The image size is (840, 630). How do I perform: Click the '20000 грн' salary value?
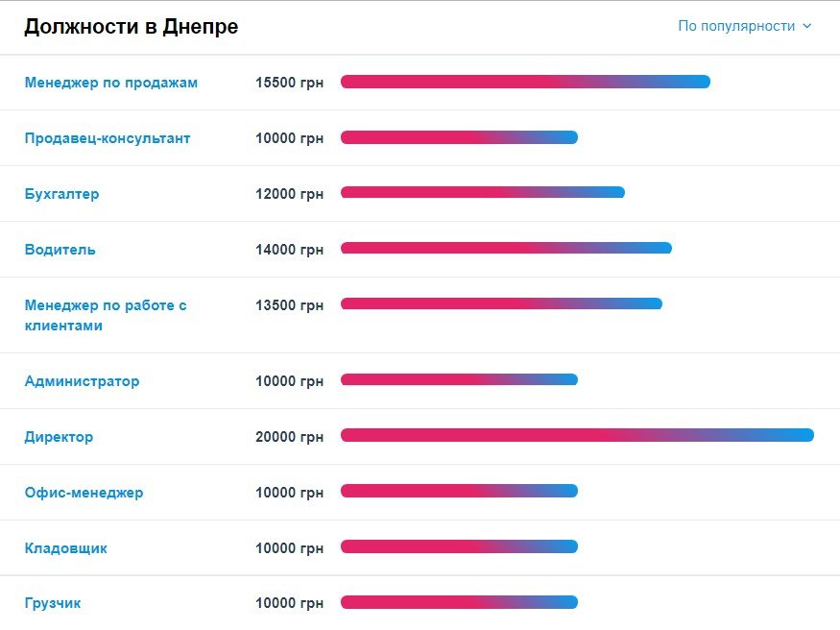(289, 437)
